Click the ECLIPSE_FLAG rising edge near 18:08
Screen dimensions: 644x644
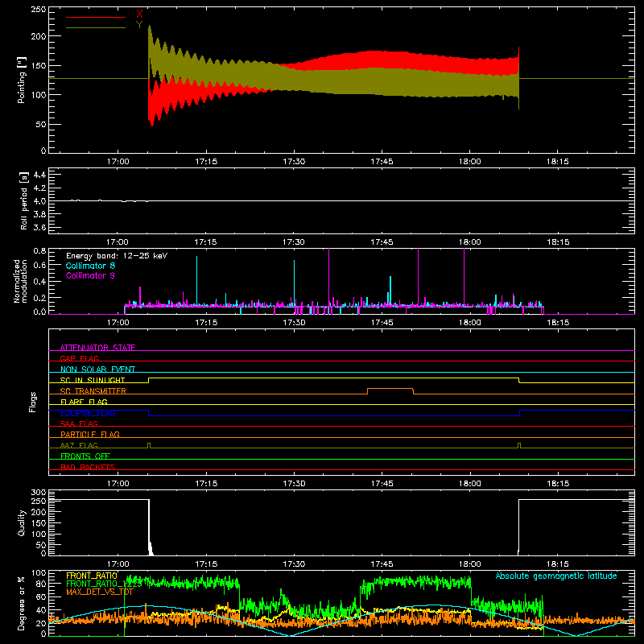[519, 413]
